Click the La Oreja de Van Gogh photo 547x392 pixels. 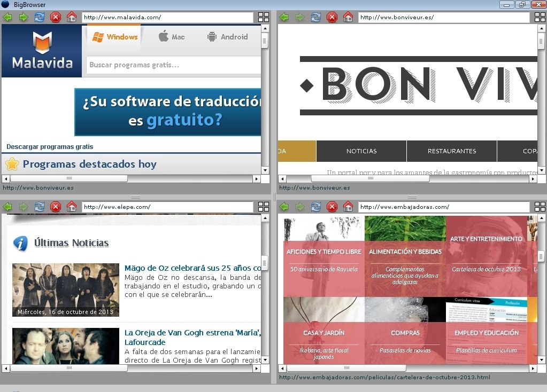[x=66, y=346]
